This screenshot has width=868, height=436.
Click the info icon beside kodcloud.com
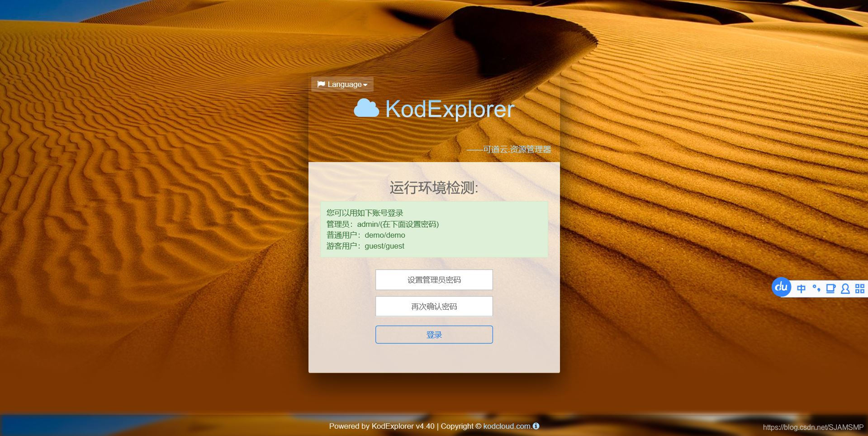[536, 426]
